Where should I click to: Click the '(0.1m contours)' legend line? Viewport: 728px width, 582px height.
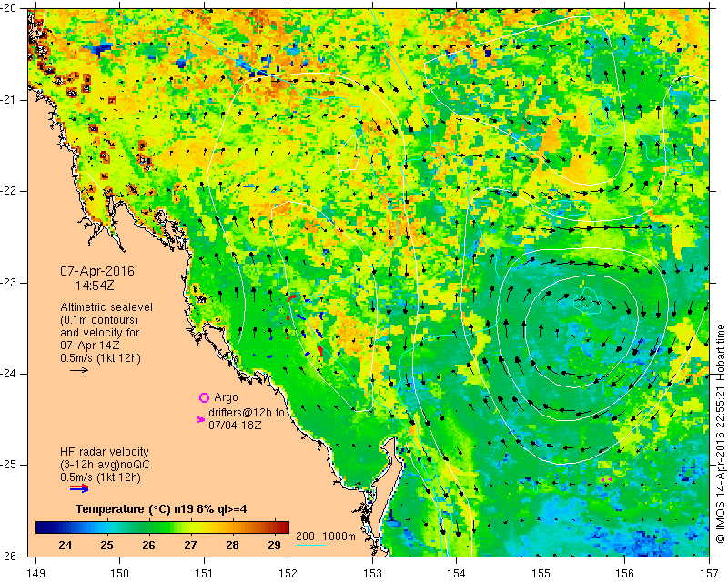99,320
